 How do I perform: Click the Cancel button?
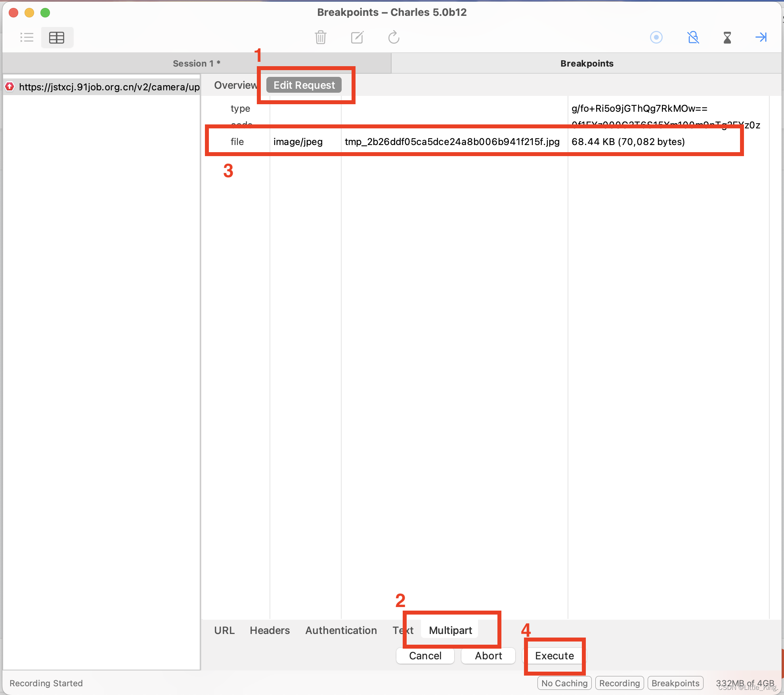[425, 656]
